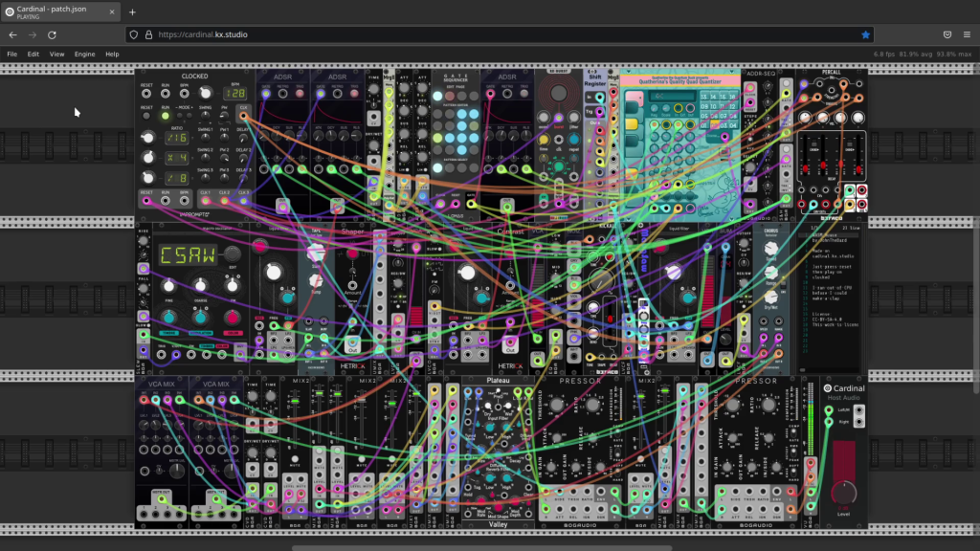Image resolution: width=980 pixels, height=551 pixels.
Task: Click the second ADSR's TRIG button
Action: click(x=354, y=94)
